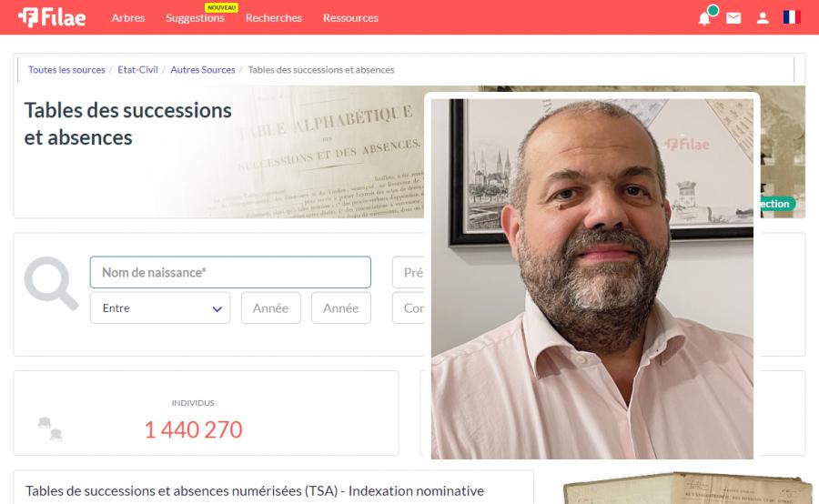Focus the Nom de naissance field
Screen dimensions: 819x504
(x=230, y=272)
